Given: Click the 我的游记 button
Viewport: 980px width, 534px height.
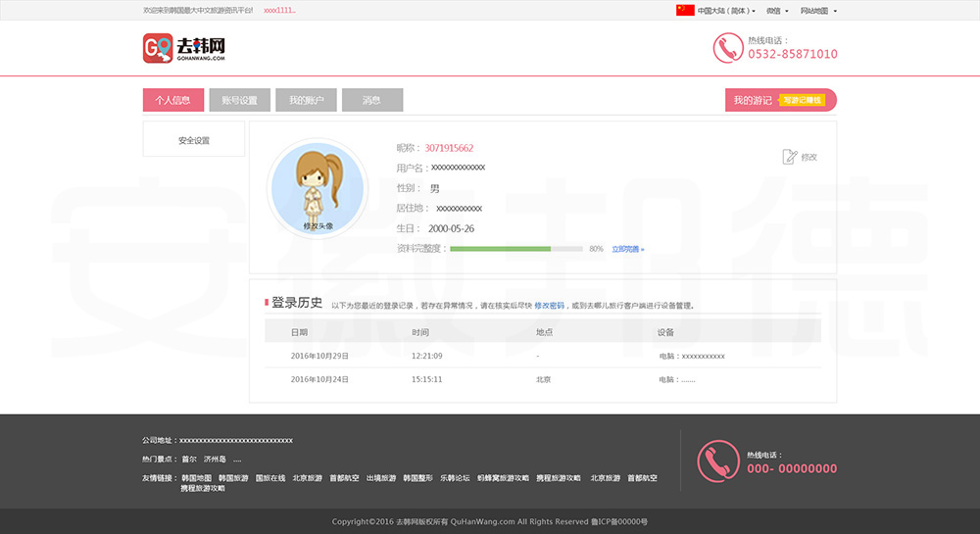Looking at the screenshot, I should pyautogui.click(x=752, y=100).
